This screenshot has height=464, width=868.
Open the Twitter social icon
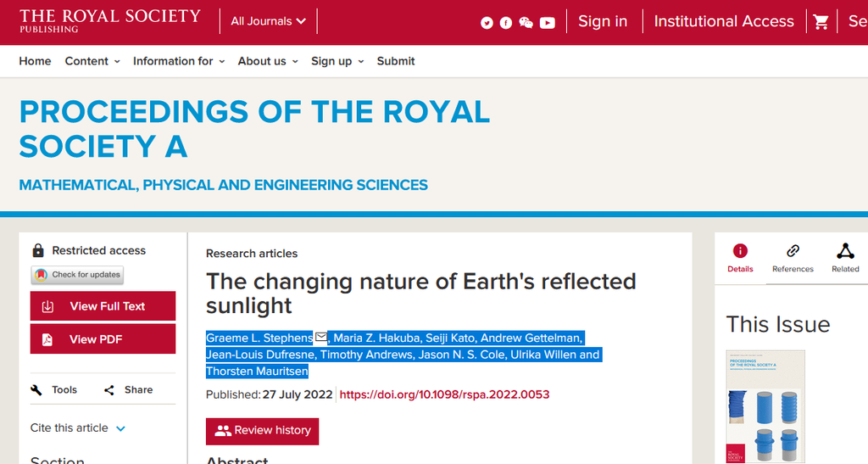pyautogui.click(x=487, y=23)
